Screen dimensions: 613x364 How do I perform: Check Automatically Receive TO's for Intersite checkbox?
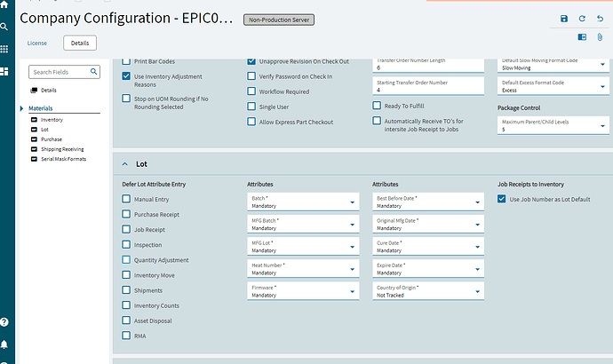coord(377,121)
